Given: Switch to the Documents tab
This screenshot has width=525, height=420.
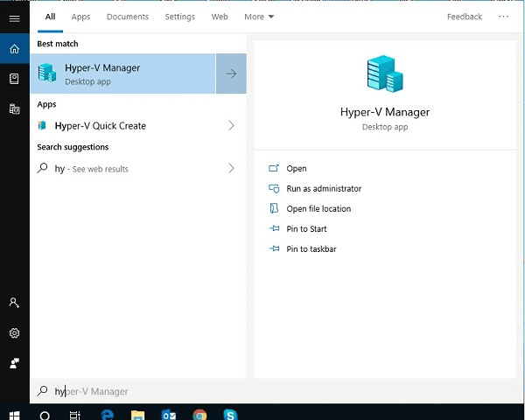Looking at the screenshot, I should 128,17.
